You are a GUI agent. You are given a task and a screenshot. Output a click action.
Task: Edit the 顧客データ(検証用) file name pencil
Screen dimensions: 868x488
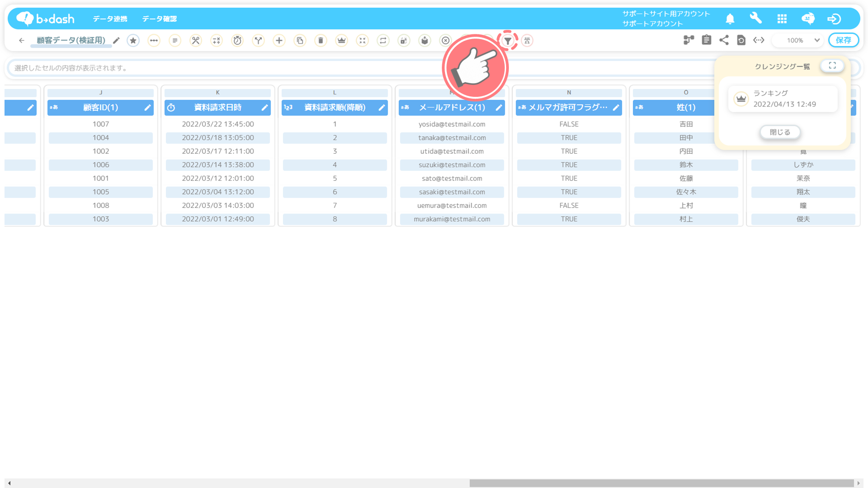(116, 40)
